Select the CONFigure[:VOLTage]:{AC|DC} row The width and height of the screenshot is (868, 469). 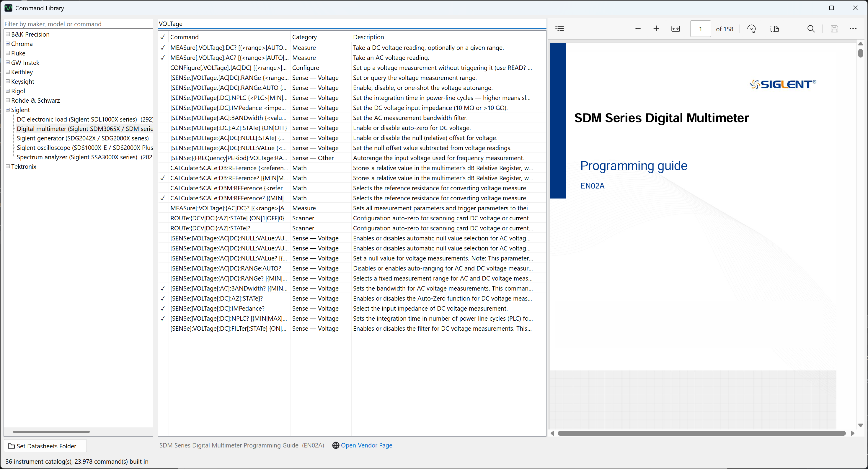352,68
